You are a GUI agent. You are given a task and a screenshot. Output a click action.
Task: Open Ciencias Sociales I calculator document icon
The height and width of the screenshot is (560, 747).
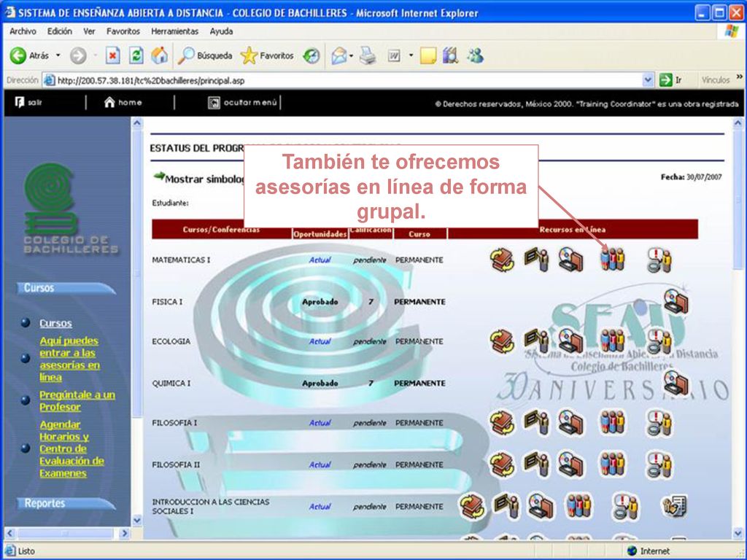[675, 507]
